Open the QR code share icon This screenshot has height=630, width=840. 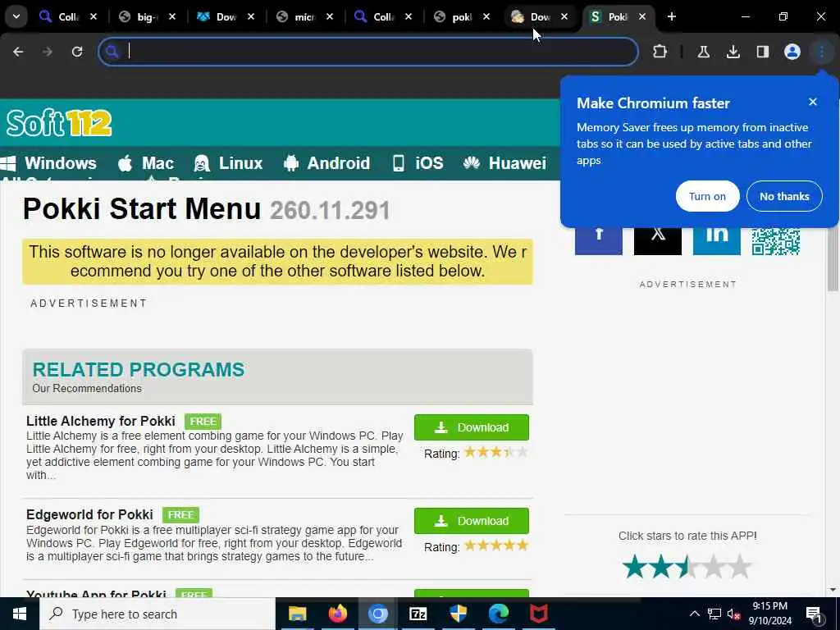[x=776, y=241]
